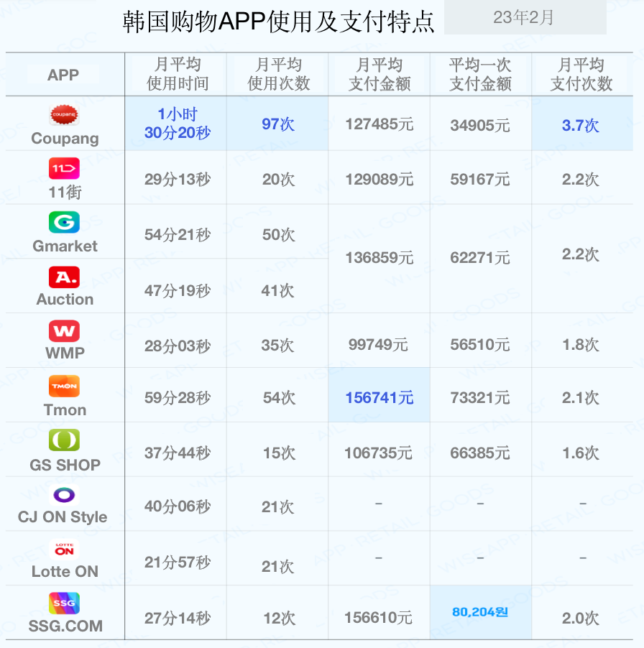The width and height of the screenshot is (644, 648).
Task: Open the Gmarket app icon
Action: 64,223
